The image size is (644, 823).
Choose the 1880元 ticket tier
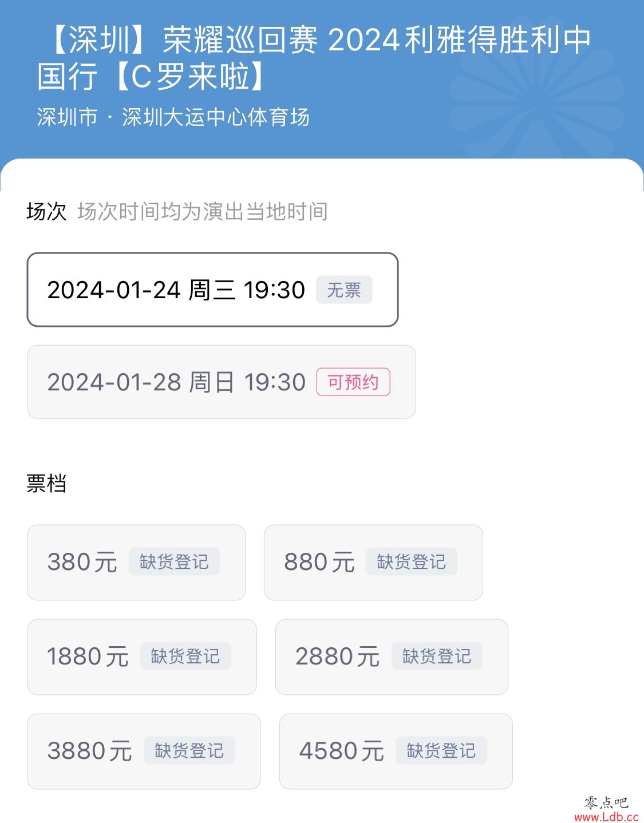(x=142, y=657)
